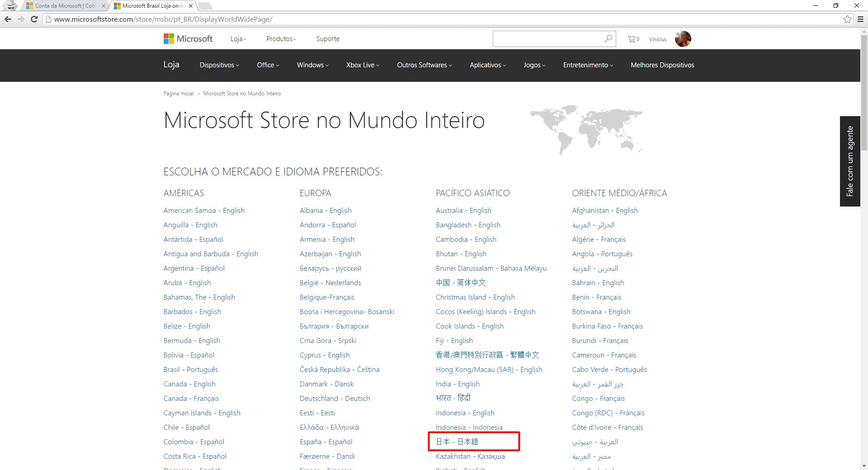Select Cayman Islands - English
This screenshot has height=470, width=868.
(x=202, y=413)
